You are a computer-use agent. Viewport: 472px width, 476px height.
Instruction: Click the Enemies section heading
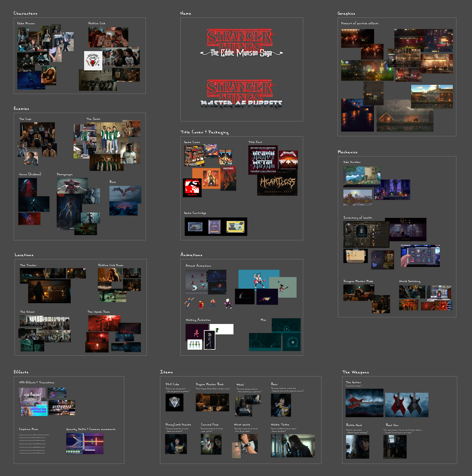click(21, 109)
